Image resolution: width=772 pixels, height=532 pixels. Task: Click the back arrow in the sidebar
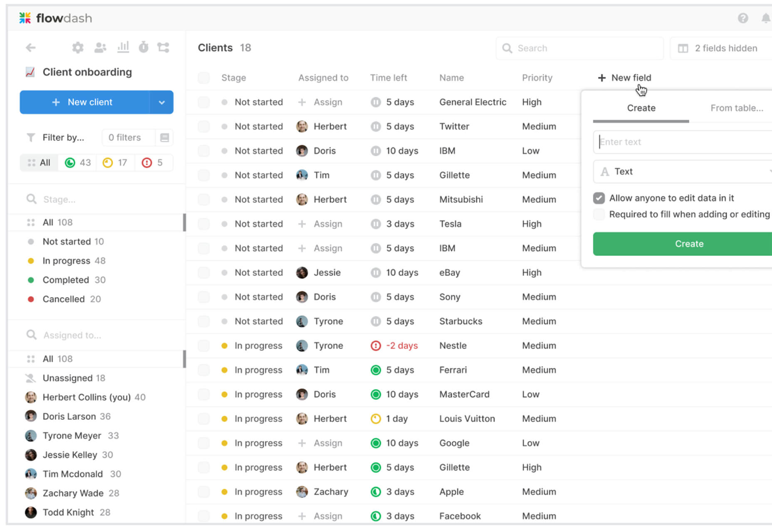tap(31, 48)
